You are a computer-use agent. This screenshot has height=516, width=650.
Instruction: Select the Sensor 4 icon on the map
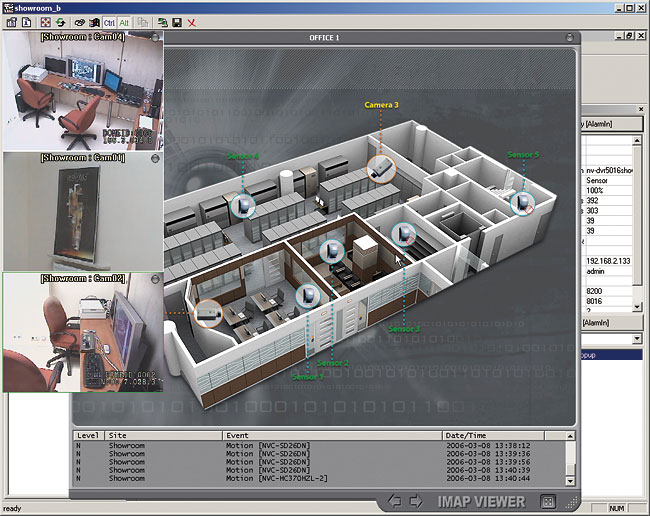(243, 206)
